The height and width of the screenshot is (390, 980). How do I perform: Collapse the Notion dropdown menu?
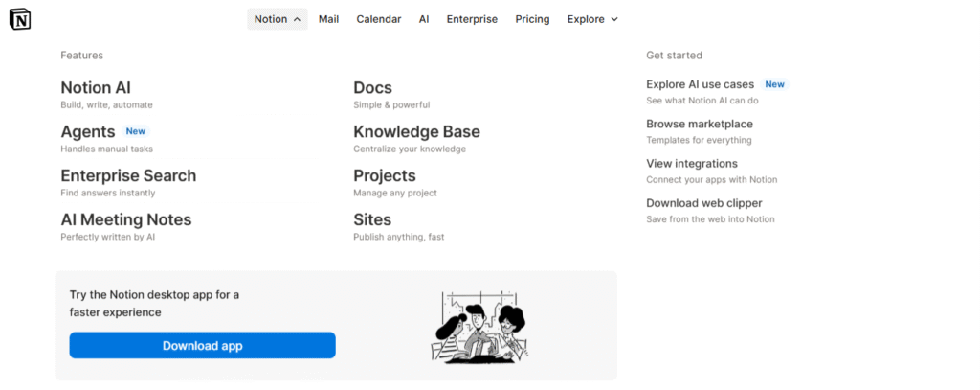(x=278, y=19)
